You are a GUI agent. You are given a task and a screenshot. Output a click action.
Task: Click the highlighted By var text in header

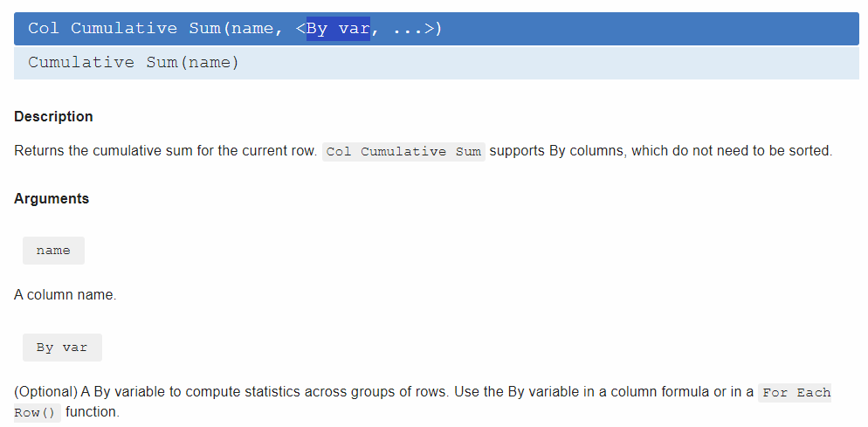pos(338,29)
